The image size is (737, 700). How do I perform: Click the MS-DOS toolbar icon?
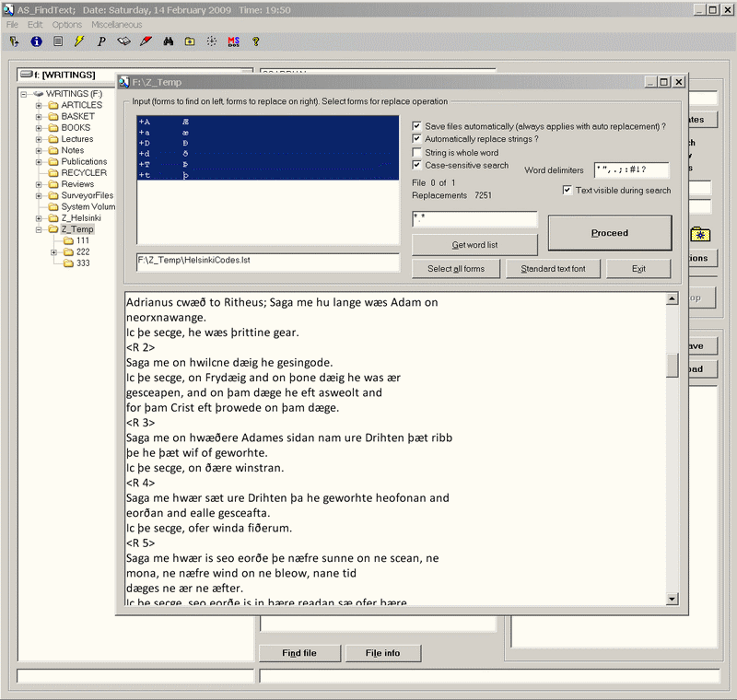pos(234,41)
